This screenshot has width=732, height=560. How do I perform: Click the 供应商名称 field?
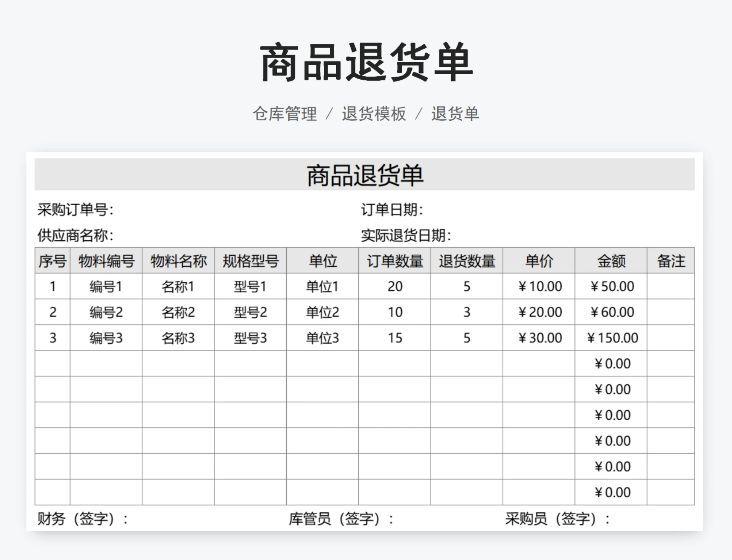point(75,235)
